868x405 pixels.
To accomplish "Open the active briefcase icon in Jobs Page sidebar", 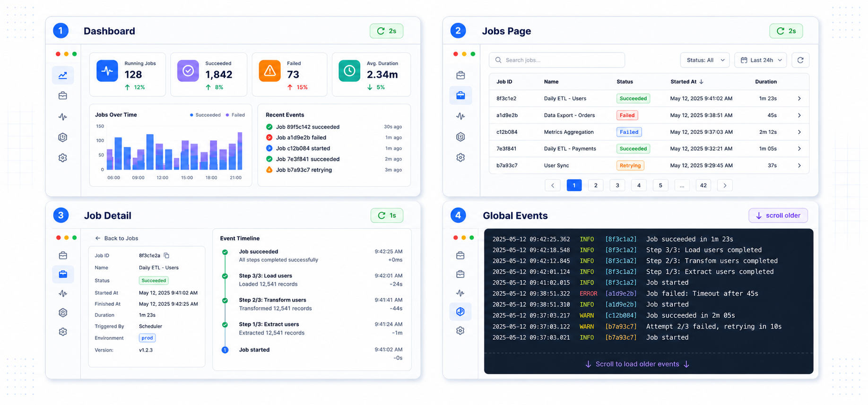I will coord(460,95).
